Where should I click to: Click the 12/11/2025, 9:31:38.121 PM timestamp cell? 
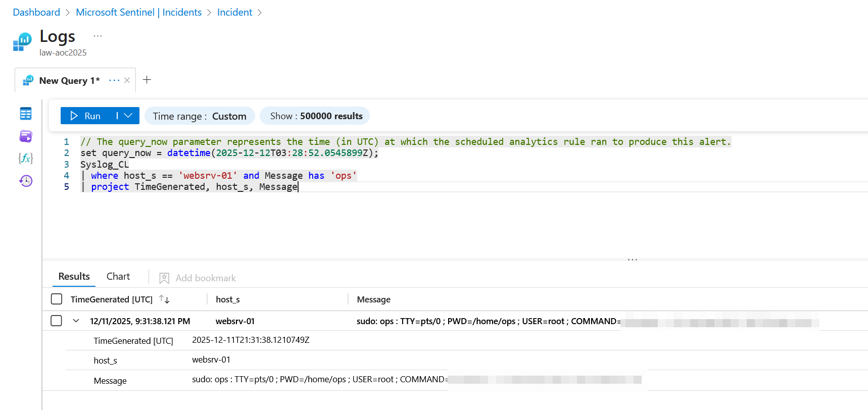140,321
